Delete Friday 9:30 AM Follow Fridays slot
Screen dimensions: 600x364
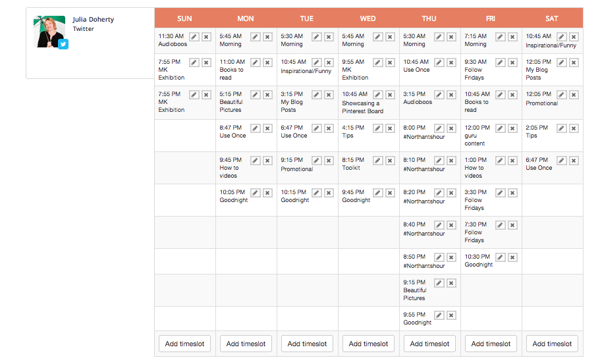coord(512,63)
